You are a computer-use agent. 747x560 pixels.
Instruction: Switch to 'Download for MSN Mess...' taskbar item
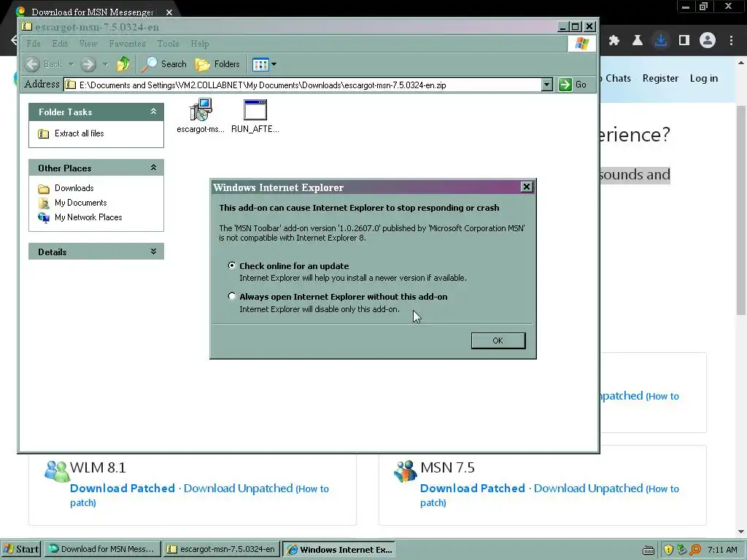pos(102,549)
